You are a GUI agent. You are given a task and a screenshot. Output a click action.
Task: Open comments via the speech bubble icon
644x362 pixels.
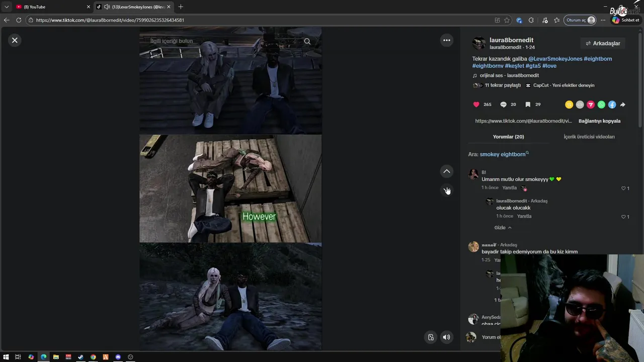coord(503,105)
